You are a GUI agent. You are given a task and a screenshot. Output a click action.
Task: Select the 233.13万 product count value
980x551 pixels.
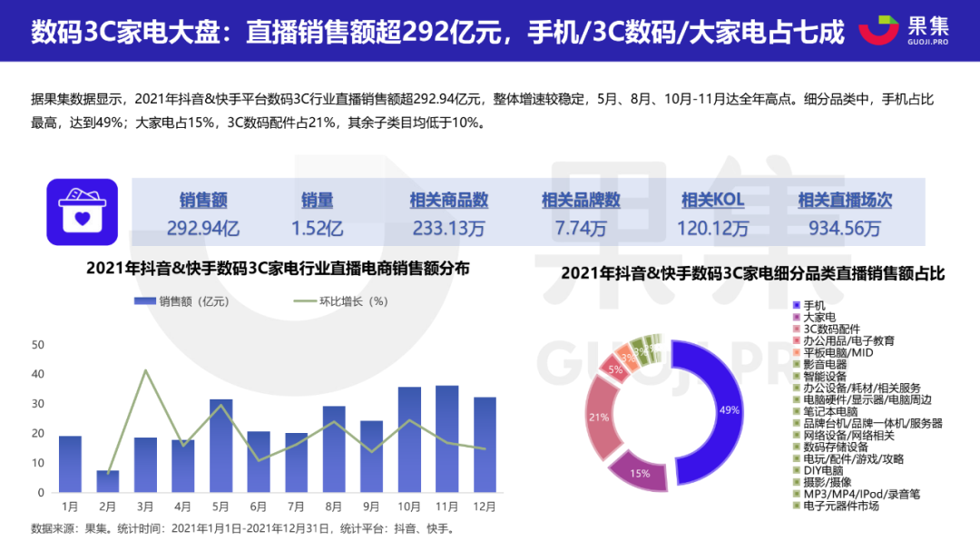tap(449, 228)
